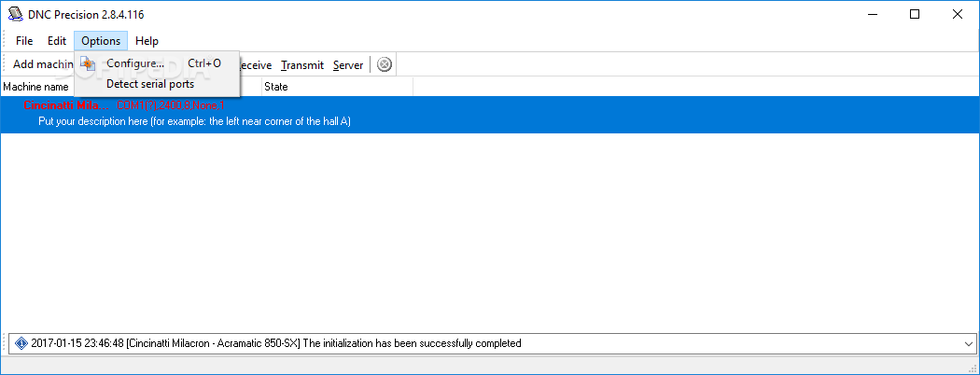This screenshot has height=375, width=980.
Task: Sort by the Machine name column header
Action: 37,87
